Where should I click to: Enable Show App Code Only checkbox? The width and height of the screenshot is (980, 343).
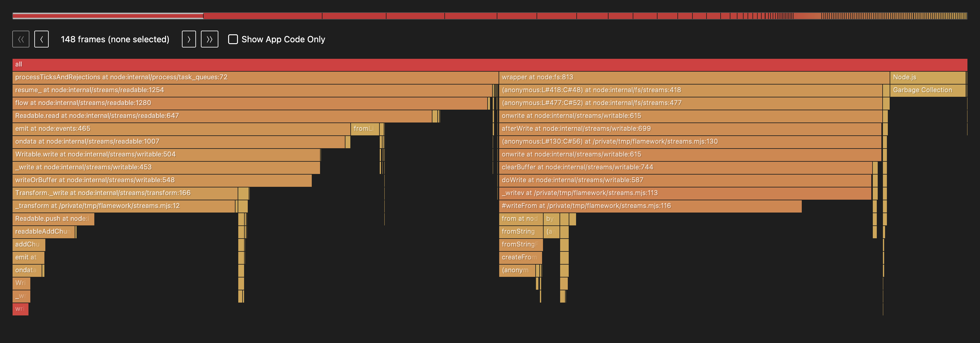coord(233,39)
